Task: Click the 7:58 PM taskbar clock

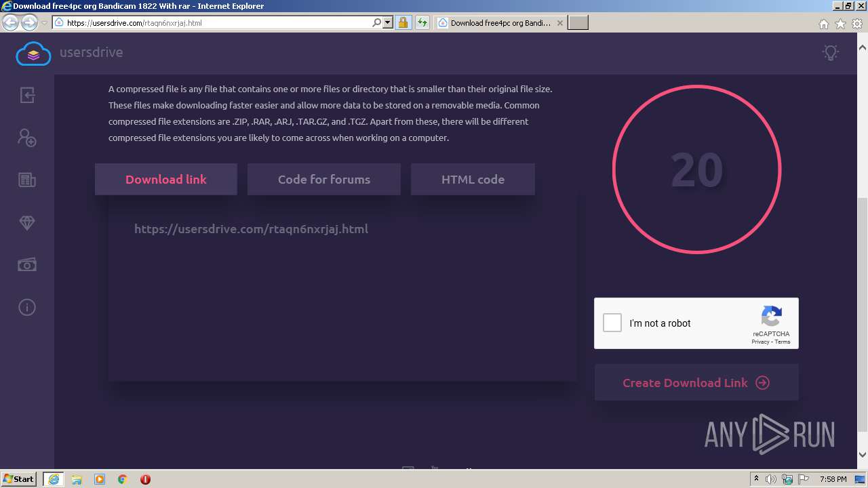Action: pyautogui.click(x=833, y=479)
